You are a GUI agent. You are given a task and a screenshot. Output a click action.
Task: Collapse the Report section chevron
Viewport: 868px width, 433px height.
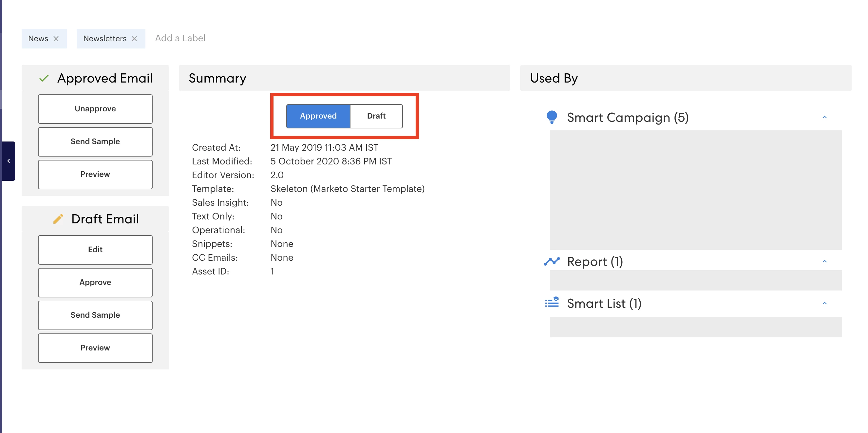click(x=824, y=261)
